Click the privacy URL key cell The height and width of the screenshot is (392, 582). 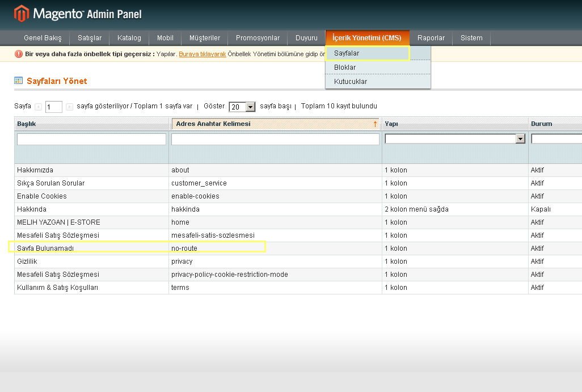pos(275,262)
